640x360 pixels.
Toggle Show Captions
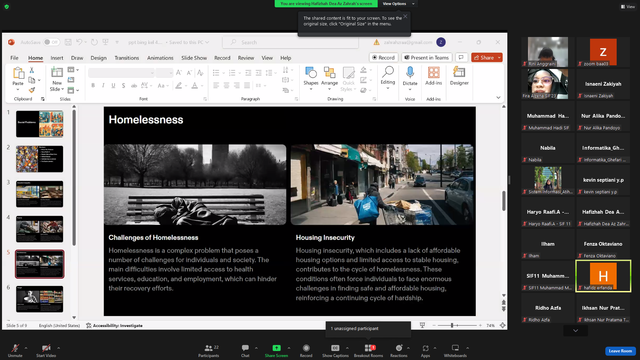coord(335,350)
